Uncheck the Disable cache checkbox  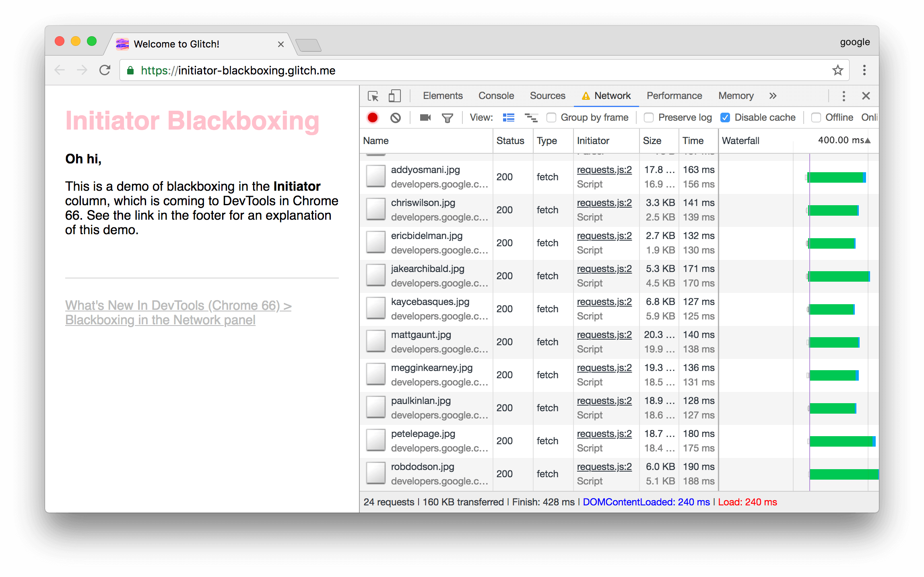click(x=725, y=117)
